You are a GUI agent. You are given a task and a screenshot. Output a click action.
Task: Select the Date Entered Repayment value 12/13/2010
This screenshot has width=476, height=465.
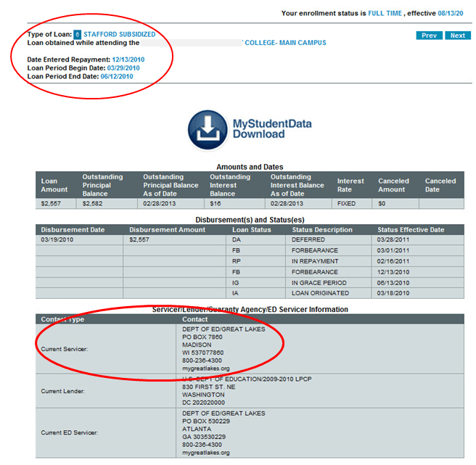tap(128, 59)
